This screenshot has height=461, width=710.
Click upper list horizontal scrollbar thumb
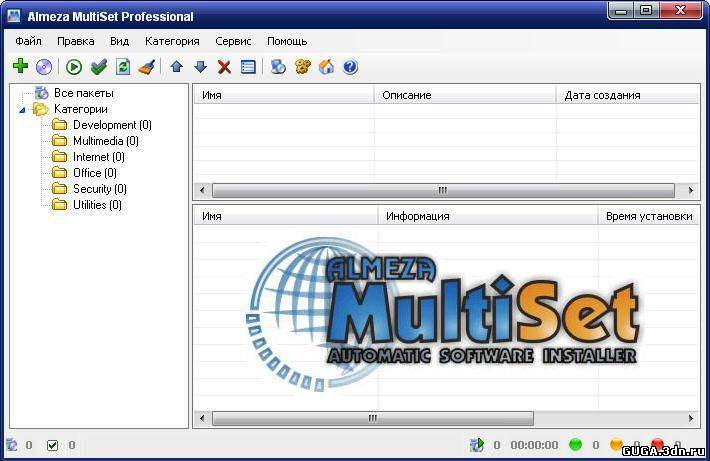(x=443, y=190)
